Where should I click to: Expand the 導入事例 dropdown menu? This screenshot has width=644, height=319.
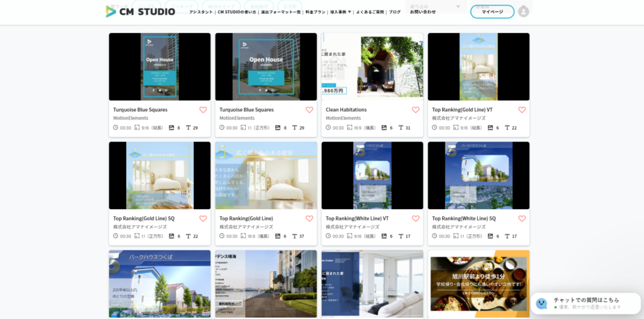click(340, 12)
